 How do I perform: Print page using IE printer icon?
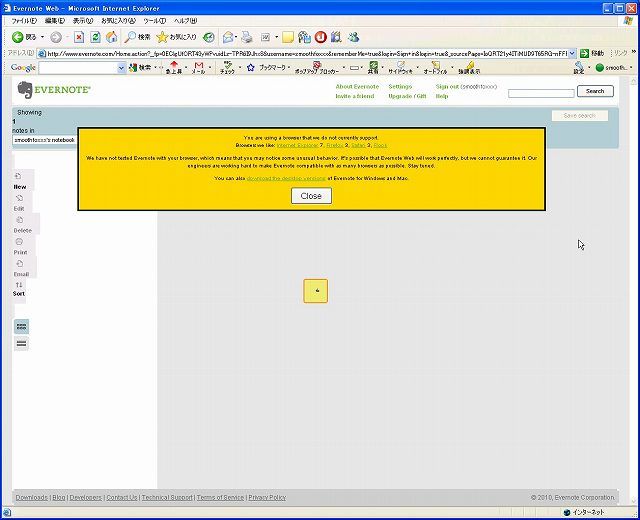point(247,37)
